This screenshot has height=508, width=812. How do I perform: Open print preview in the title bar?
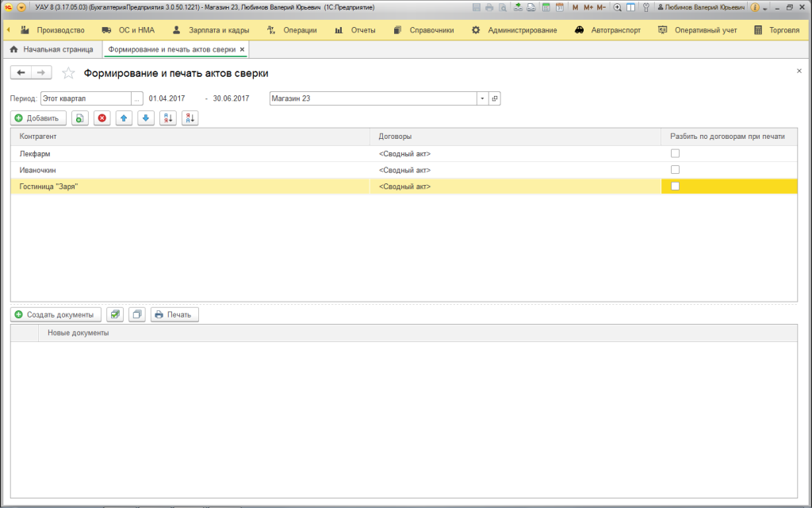(x=503, y=8)
